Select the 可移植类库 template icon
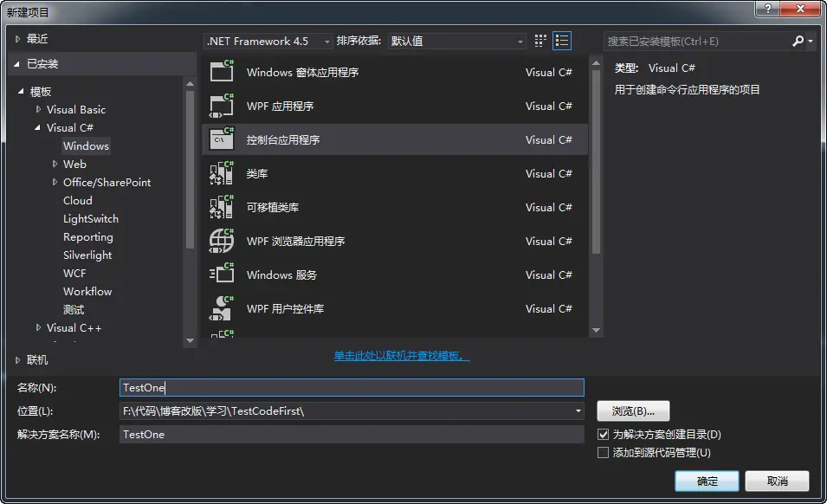The width and height of the screenshot is (827, 504). [222, 207]
